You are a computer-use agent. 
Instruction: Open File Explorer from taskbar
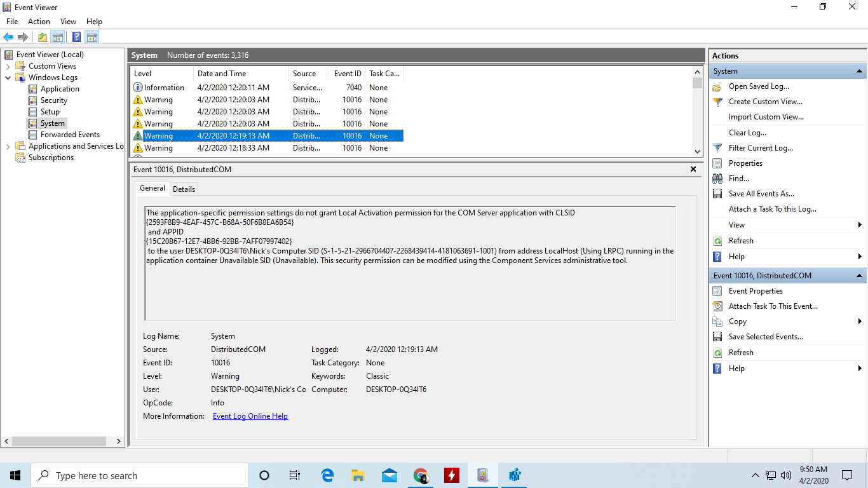coord(358,475)
